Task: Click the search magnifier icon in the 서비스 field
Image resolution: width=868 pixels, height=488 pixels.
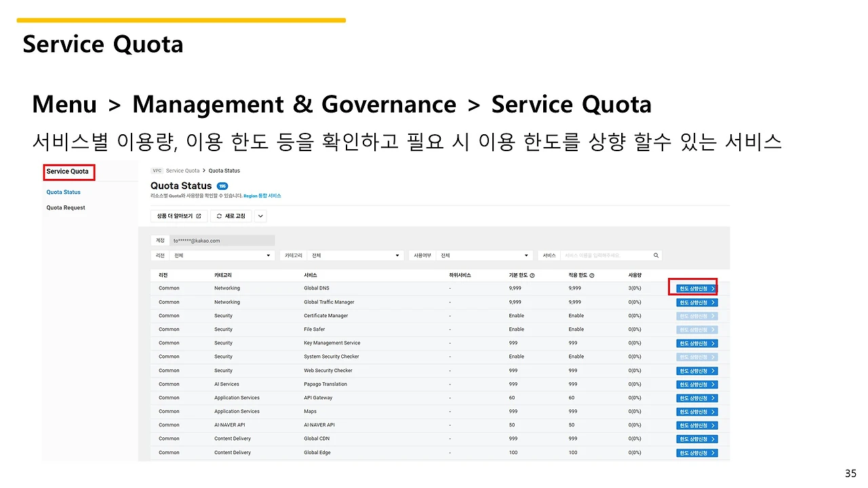Action: coord(656,256)
